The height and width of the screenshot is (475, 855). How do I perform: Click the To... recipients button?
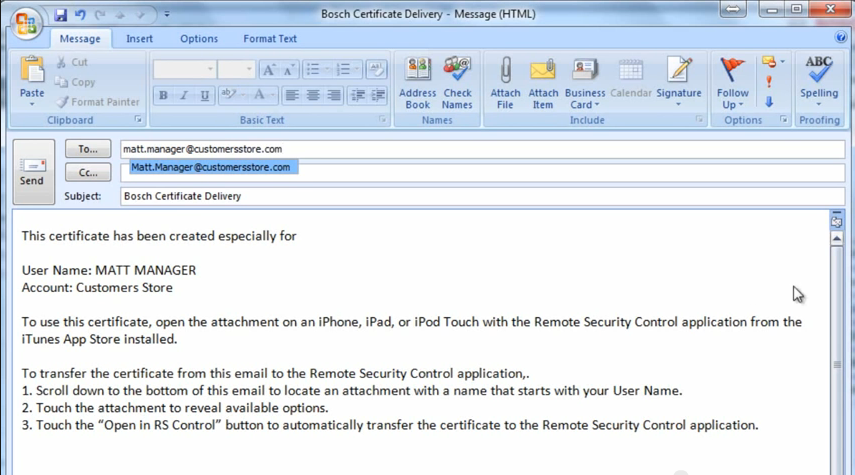point(88,149)
